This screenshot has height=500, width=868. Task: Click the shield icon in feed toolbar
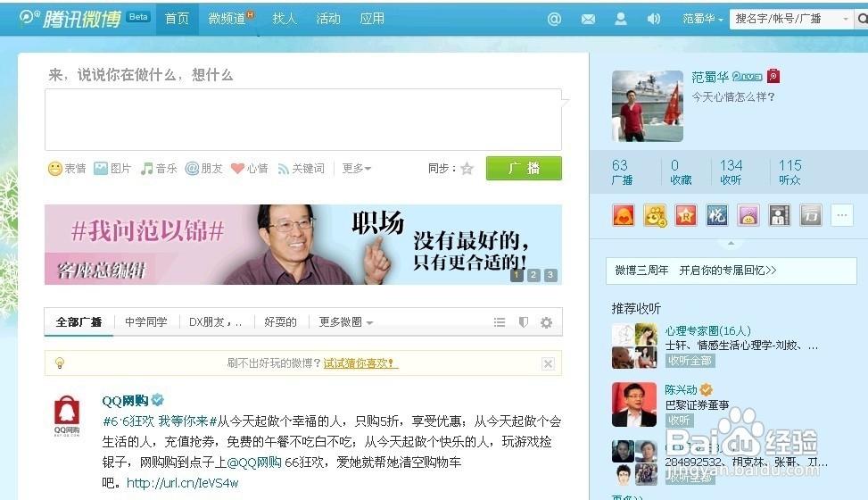[523, 322]
